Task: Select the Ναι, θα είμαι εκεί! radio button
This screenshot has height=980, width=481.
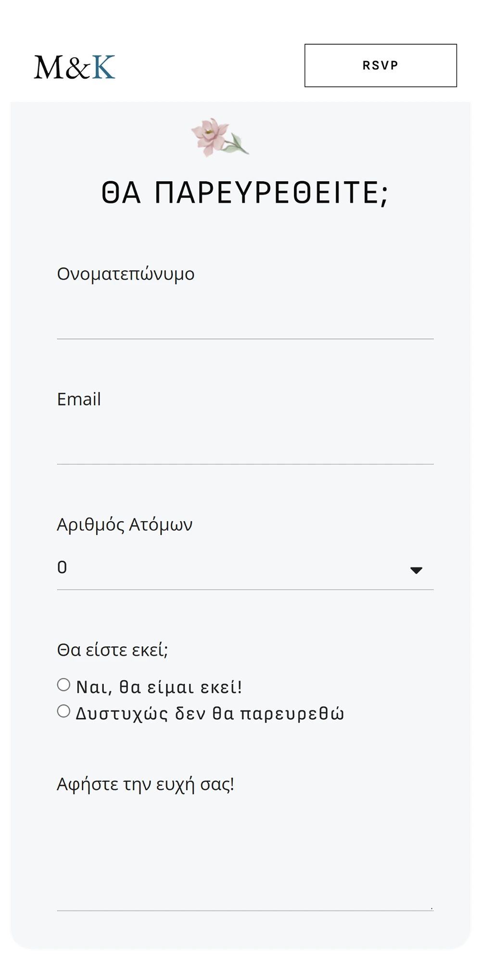Action: coord(63,685)
